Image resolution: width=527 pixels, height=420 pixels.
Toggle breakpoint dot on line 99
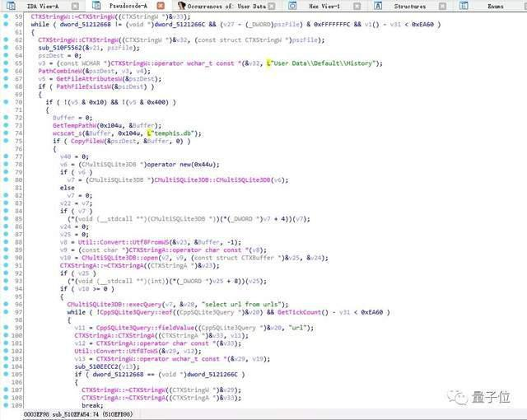pos(6,328)
